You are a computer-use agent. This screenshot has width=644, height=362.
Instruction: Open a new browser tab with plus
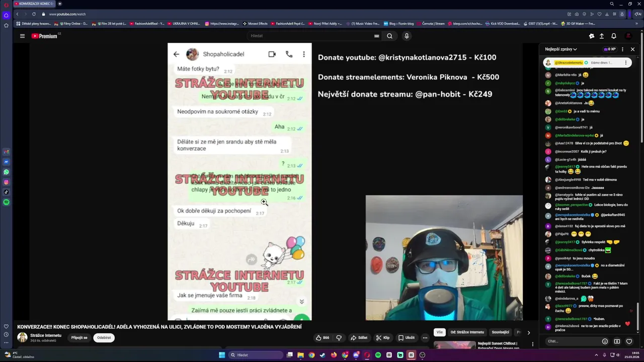[60, 4]
